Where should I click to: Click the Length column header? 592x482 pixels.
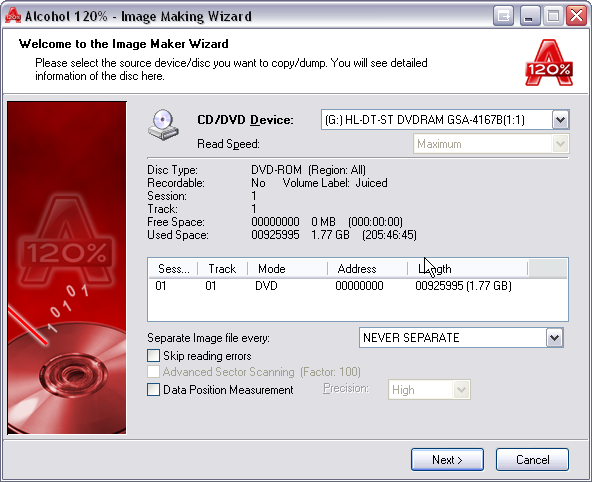(467, 269)
